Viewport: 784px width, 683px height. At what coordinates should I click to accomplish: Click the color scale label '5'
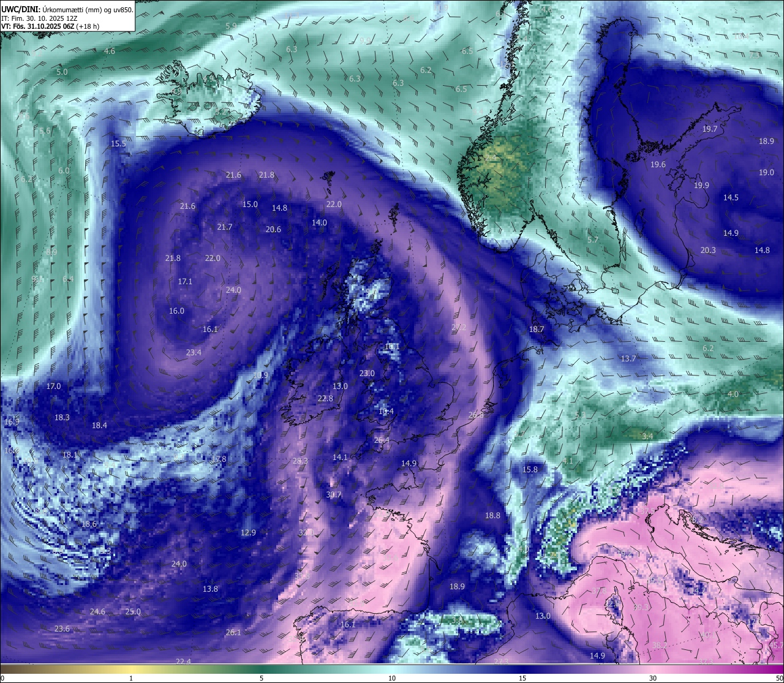(262, 678)
